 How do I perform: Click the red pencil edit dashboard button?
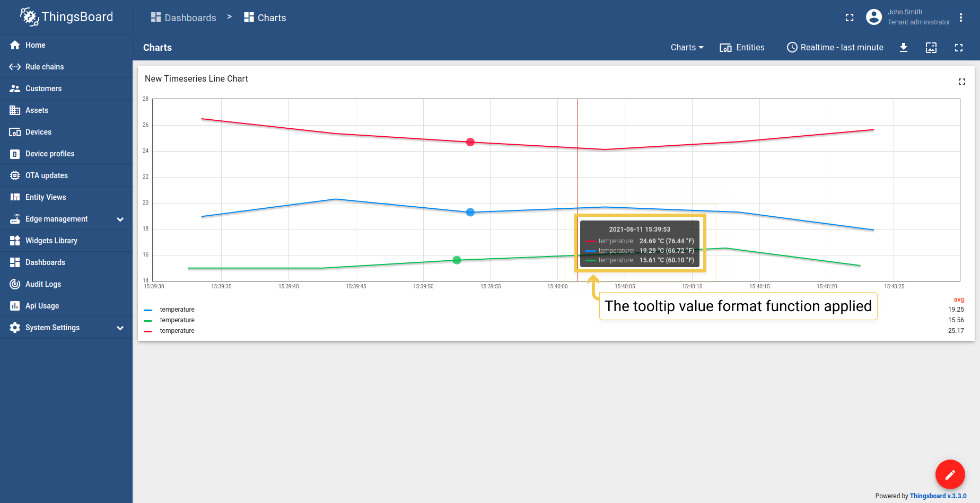click(950, 474)
